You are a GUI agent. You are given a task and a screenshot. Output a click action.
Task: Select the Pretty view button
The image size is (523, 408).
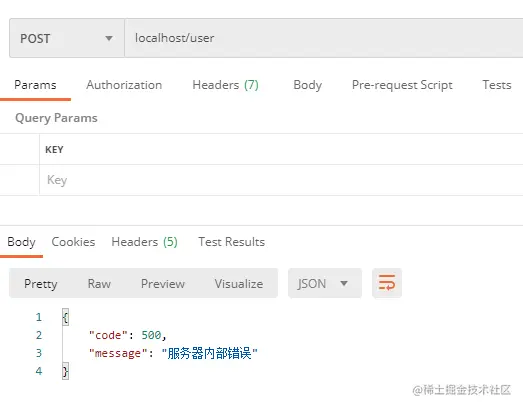coord(41,284)
